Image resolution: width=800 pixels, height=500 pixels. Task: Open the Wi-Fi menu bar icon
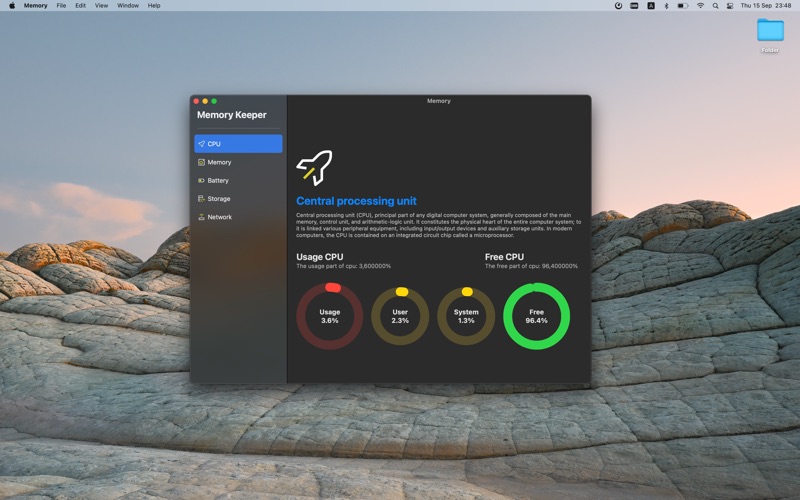701,6
